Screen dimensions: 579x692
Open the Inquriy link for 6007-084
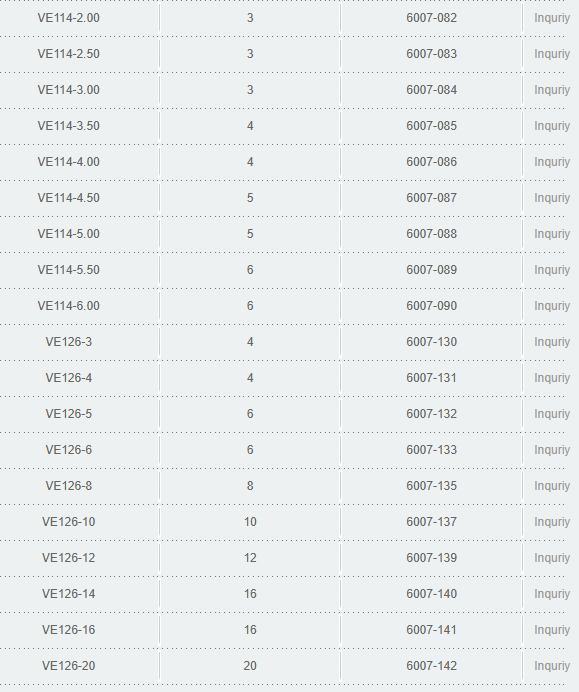[552, 90]
